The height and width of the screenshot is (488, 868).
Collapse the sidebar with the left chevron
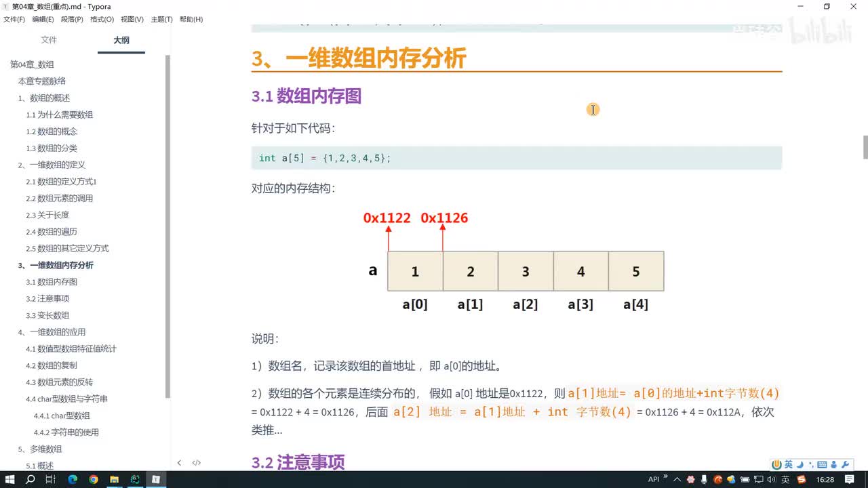pyautogui.click(x=179, y=463)
